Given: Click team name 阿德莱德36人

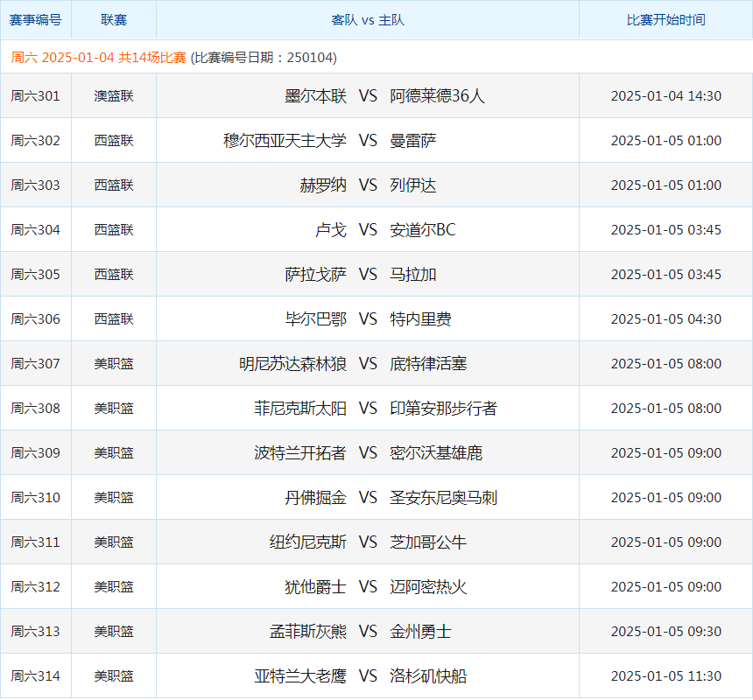Looking at the screenshot, I should coord(438,96).
